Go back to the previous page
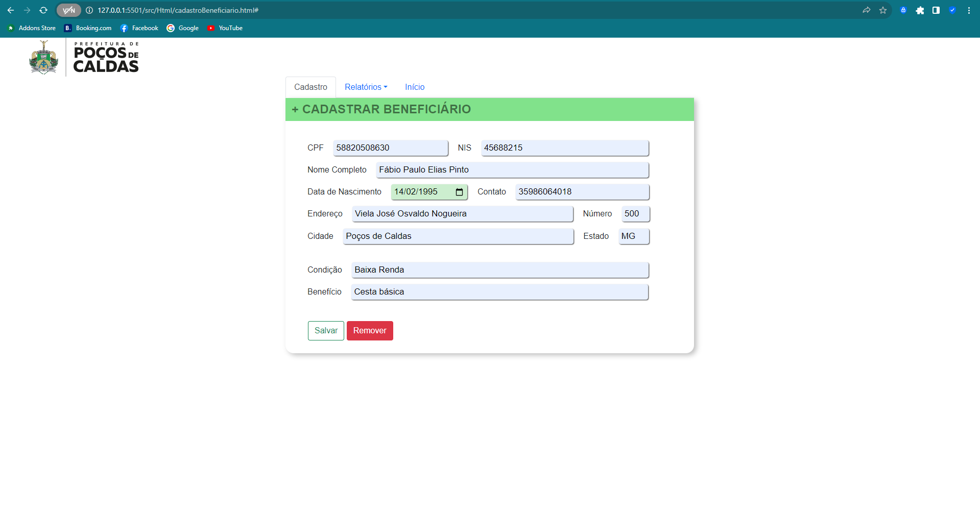This screenshot has height=513, width=980. tap(11, 10)
